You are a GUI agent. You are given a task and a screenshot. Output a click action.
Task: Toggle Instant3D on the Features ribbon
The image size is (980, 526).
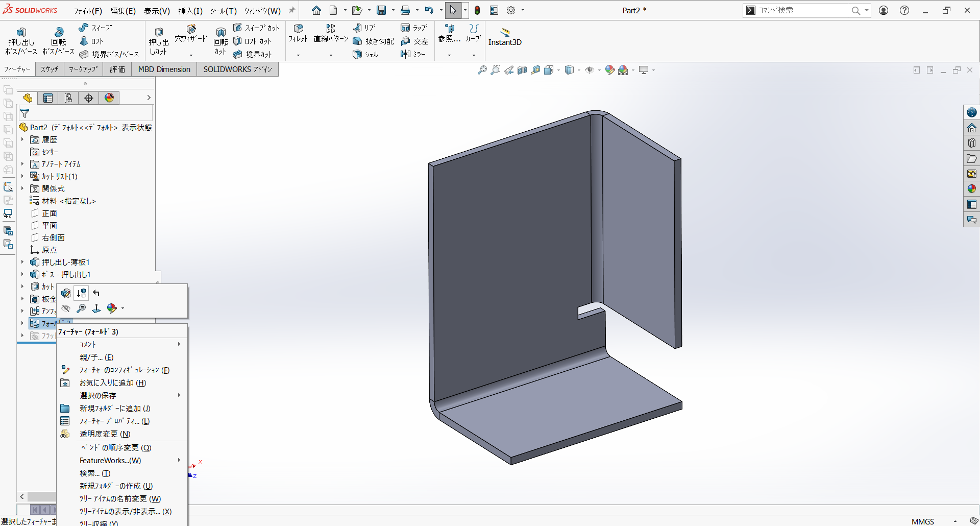505,37
